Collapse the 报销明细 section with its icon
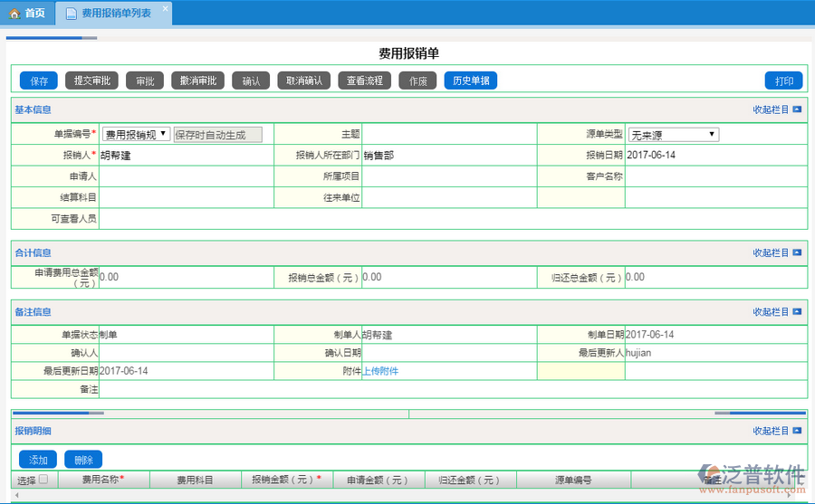The width and height of the screenshot is (815, 504). (797, 432)
